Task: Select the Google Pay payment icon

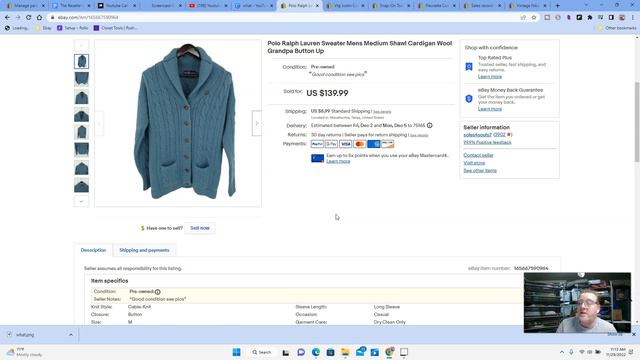Action: pyautogui.click(x=331, y=144)
